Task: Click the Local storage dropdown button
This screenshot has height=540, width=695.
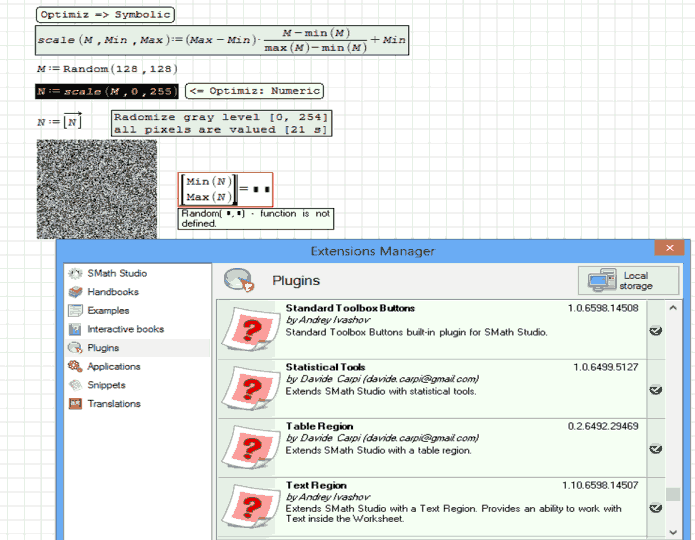Action: [627, 281]
